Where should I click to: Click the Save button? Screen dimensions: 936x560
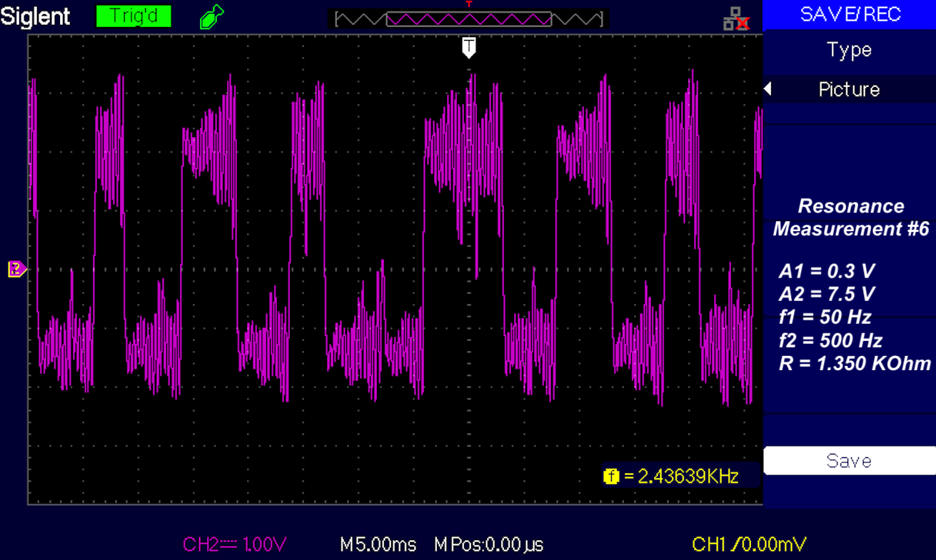(x=850, y=461)
